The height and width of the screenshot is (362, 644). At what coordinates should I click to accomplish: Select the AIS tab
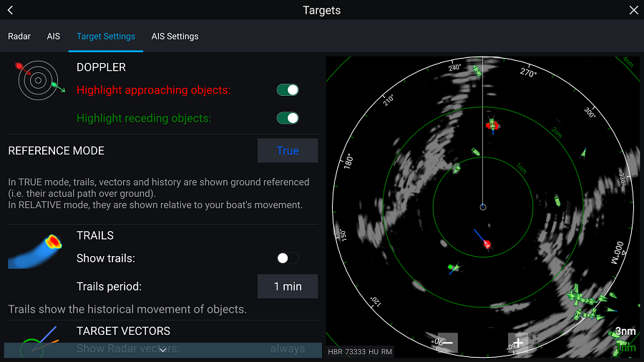pos(54,36)
